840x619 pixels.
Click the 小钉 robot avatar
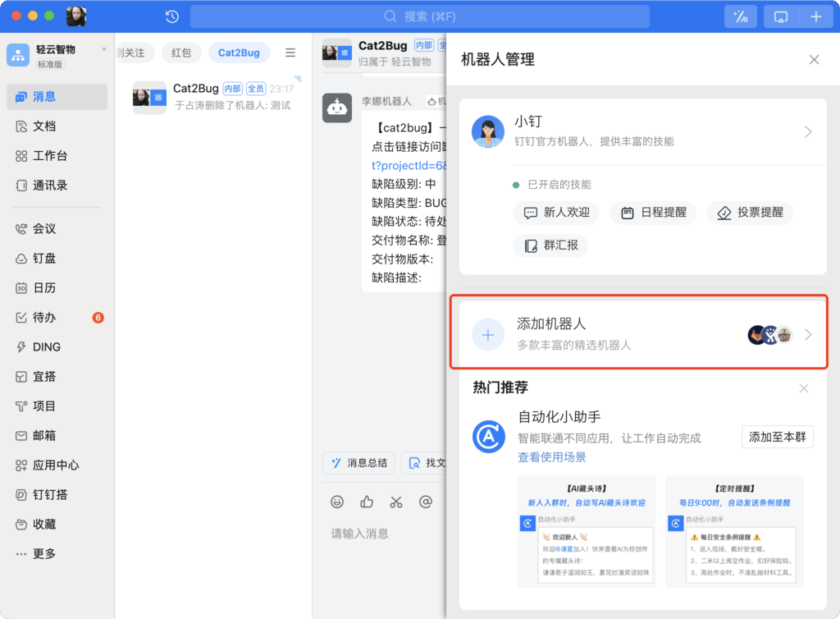point(488,132)
